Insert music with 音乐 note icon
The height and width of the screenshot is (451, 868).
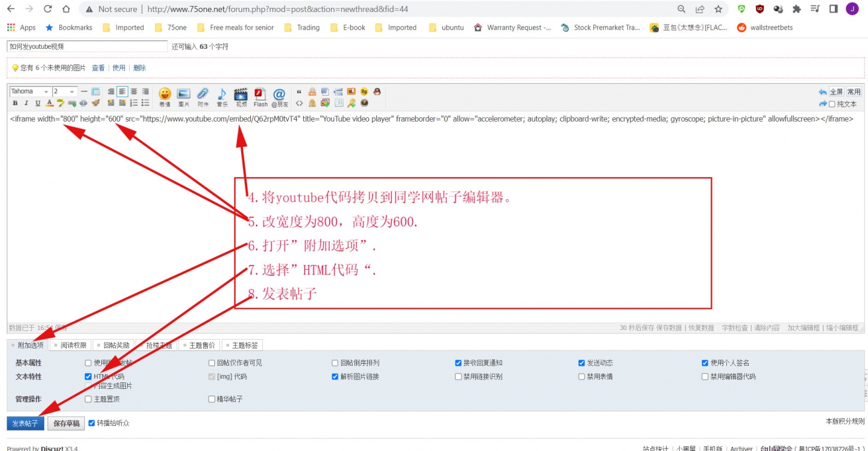[x=222, y=97]
